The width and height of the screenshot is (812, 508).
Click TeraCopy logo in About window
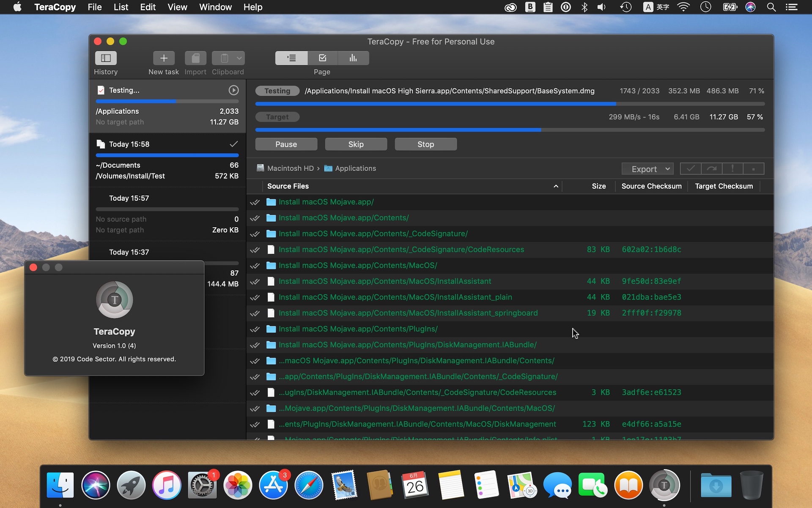click(114, 300)
